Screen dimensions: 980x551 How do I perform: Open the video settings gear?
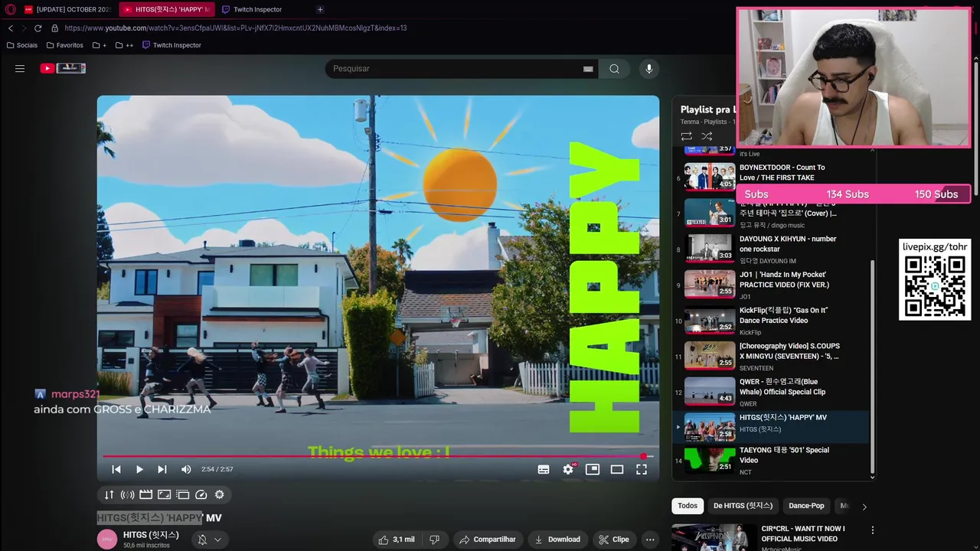(x=568, y=469)
